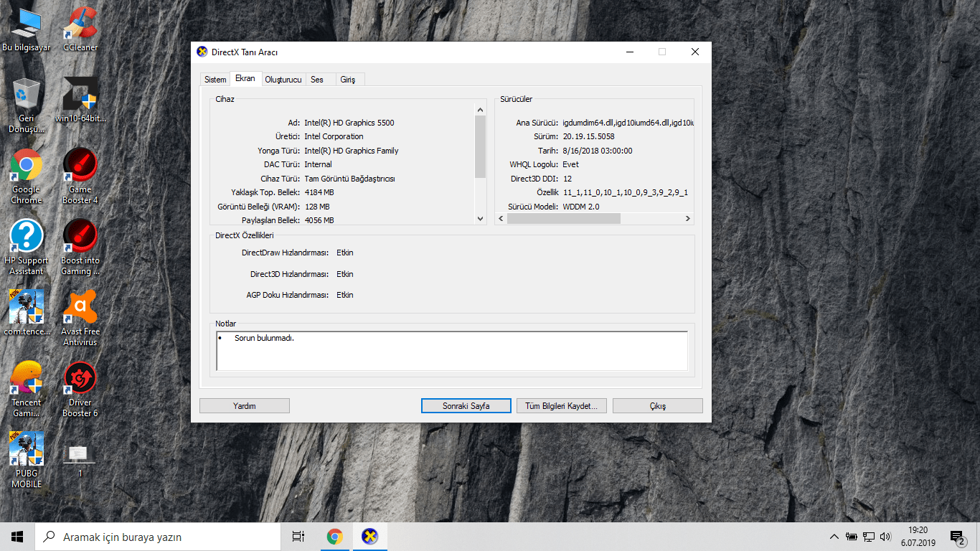
Task: Click DirectX Tanı Aracı taskbar icon
Action: pos(369,537)
